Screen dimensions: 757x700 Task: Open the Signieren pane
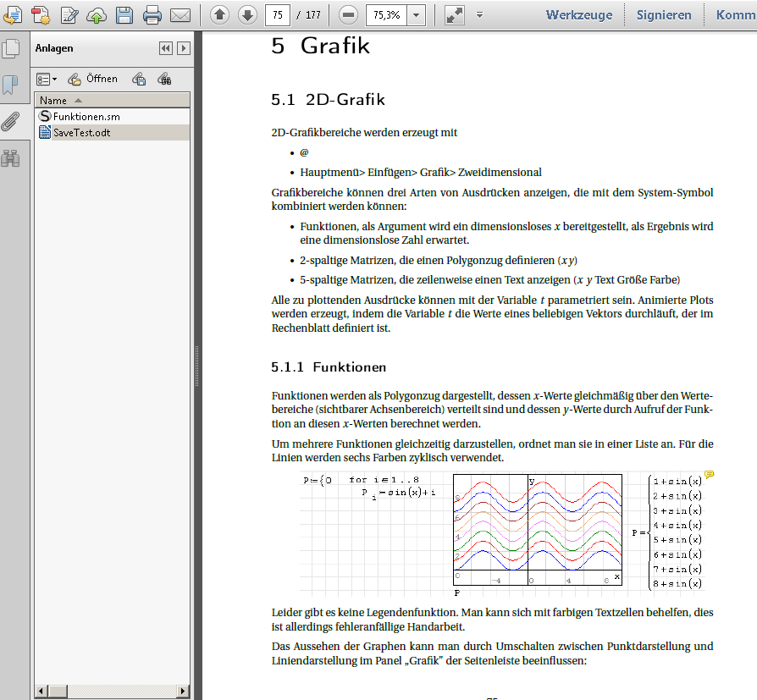coord(664,14)
